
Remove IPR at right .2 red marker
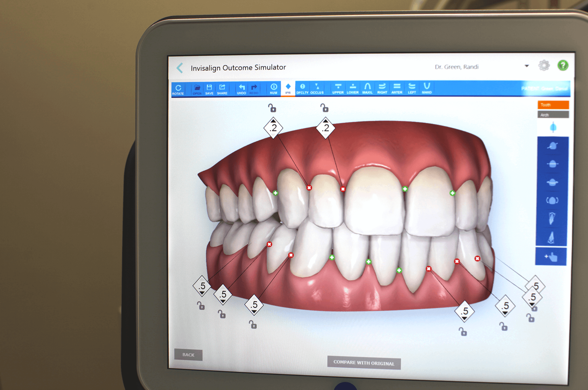[343, 189]
